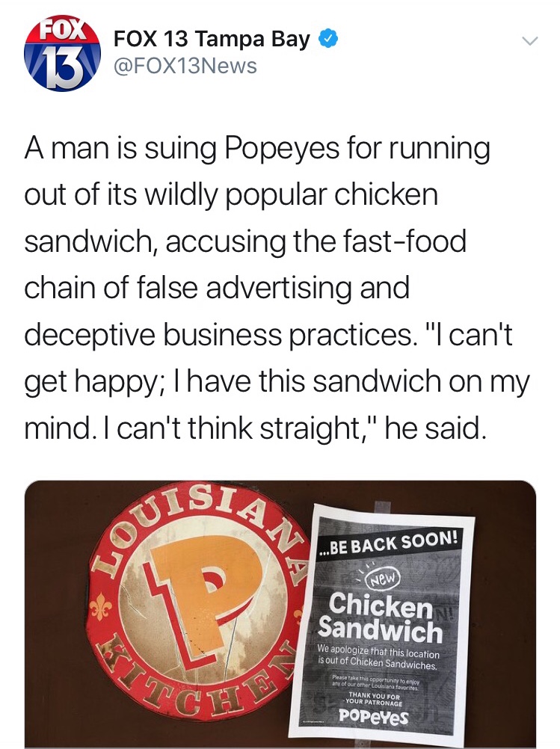Click the Popeyes wordmark on the sign
The height and width of the screenshot is (749, 560).
tap(373, 715)
